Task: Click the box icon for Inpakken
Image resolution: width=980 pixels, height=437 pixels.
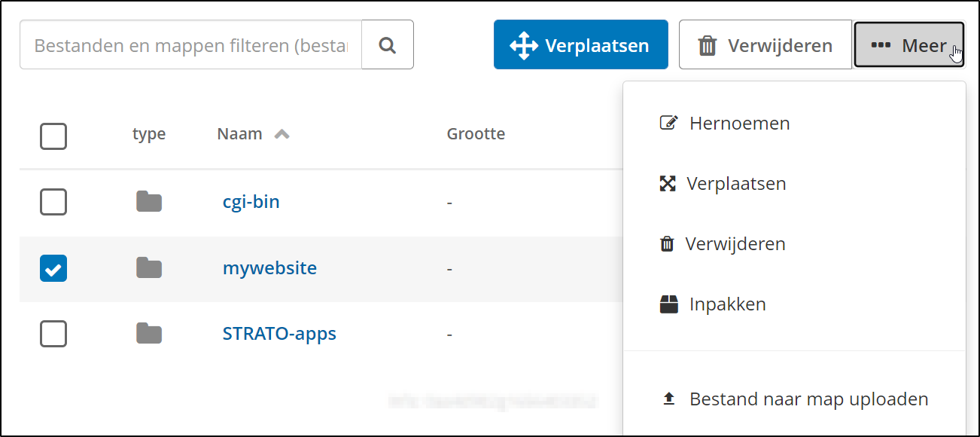Action: (668, 304)
